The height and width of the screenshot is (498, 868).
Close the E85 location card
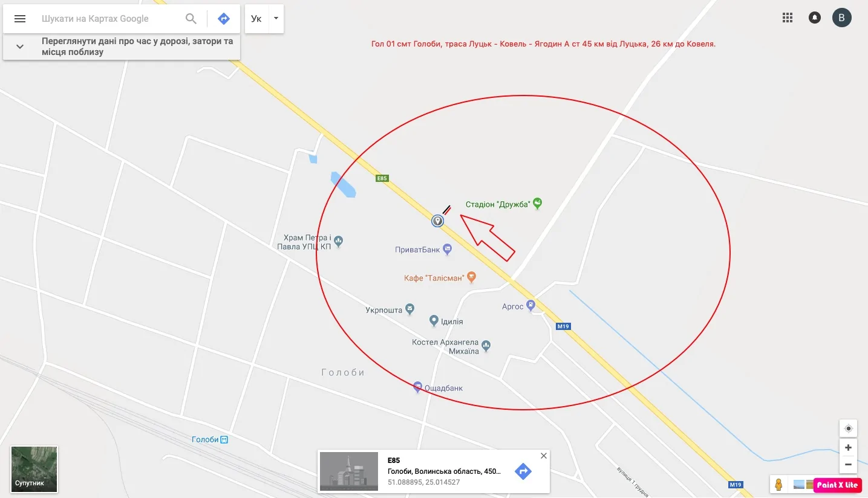[x=543, y=456]
